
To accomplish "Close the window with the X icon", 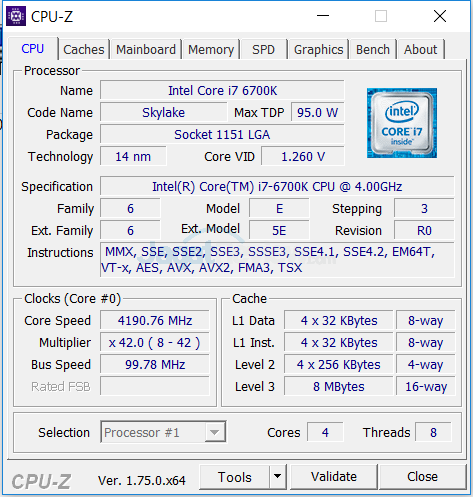I will (440, 16).
